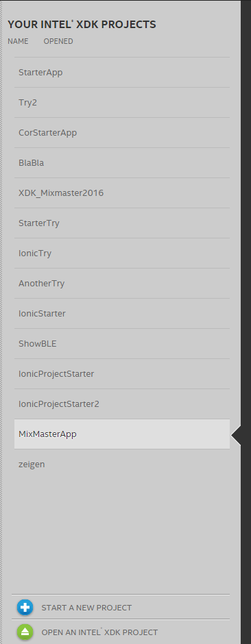
Task: Open the XDK_Mixmaster2016 project
Action: click(x=122, y=193)
